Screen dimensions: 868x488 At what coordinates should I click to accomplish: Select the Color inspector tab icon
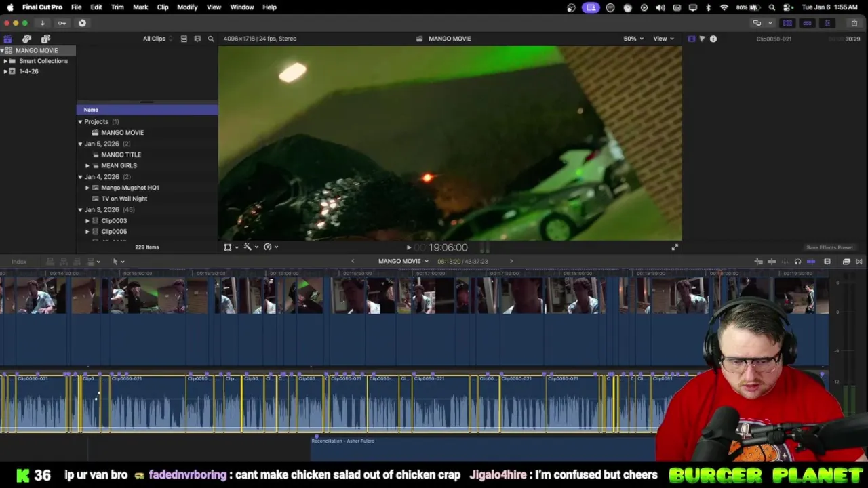pos(702,39)
